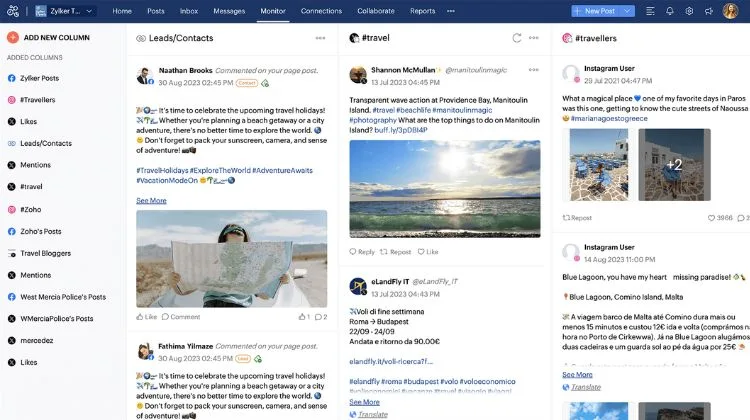Screen dimensions: 750x420
Task: Click the Zoho Social logo icon
Action: (13, 11)
